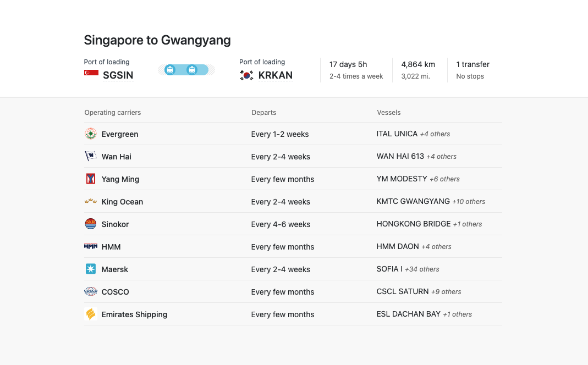Image resolution: width=588 pixels, height=365 pixels.
Task: Click 'Every 2-4 weeks' in Maersk row
Action: [281, 269]
